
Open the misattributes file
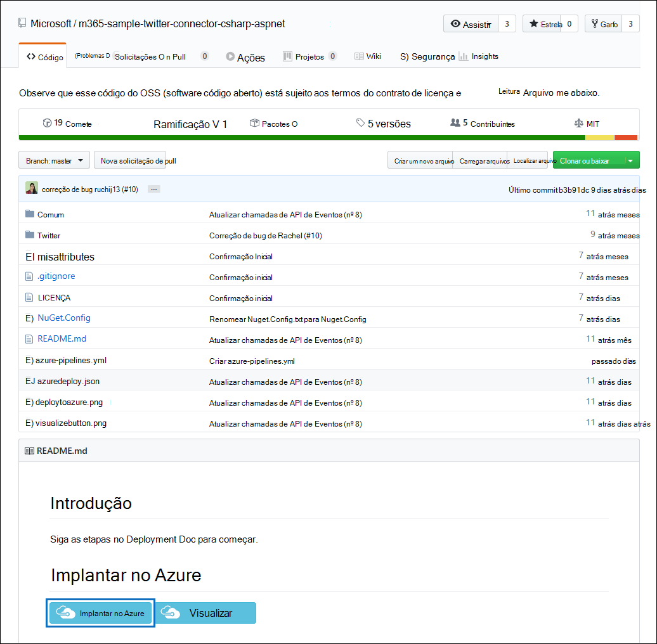click(x=66, y=257)
